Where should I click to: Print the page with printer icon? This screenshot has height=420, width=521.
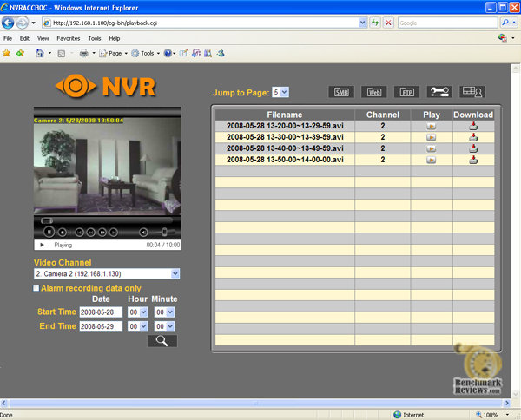tap(83, 53)
